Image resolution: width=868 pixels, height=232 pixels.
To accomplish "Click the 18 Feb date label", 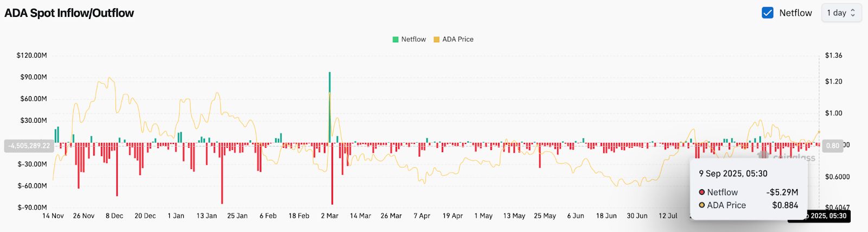I will pos(299,216).
